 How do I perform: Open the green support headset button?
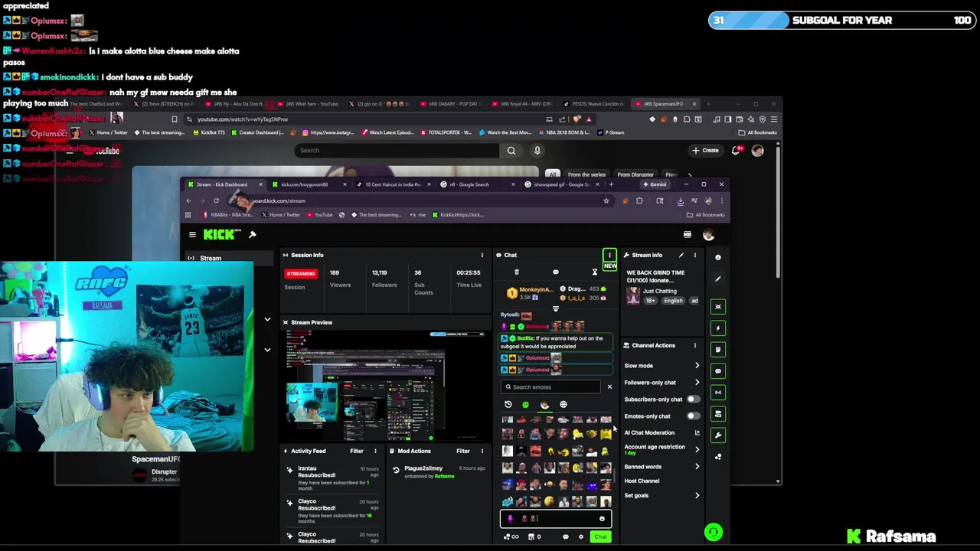click(714, 532)
